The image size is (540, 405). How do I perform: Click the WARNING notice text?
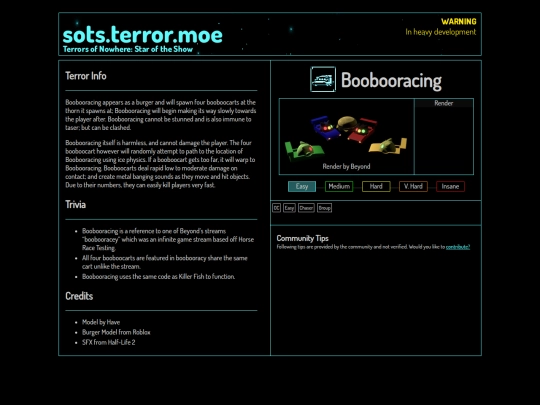coord(459,21)
